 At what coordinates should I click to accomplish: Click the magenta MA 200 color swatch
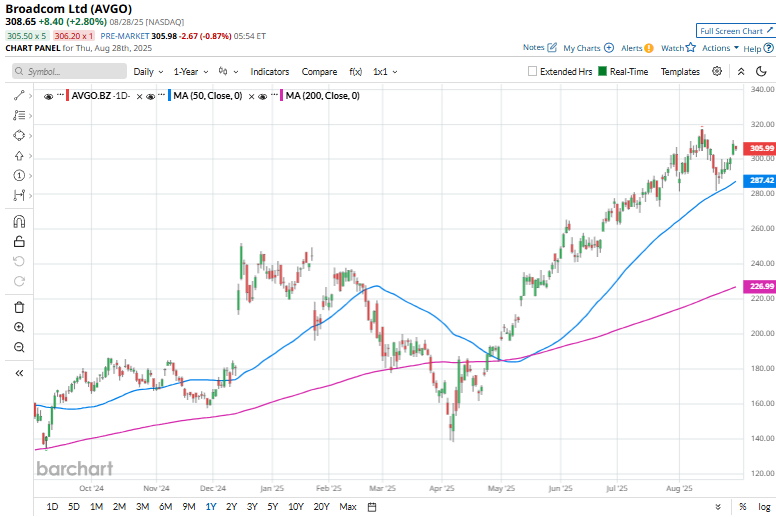282,96
